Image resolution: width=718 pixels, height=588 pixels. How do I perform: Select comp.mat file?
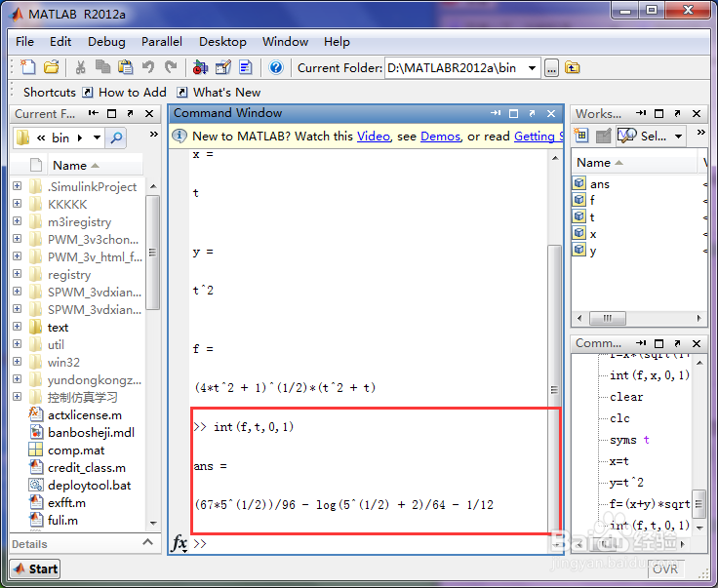click(x=76, y=451)
